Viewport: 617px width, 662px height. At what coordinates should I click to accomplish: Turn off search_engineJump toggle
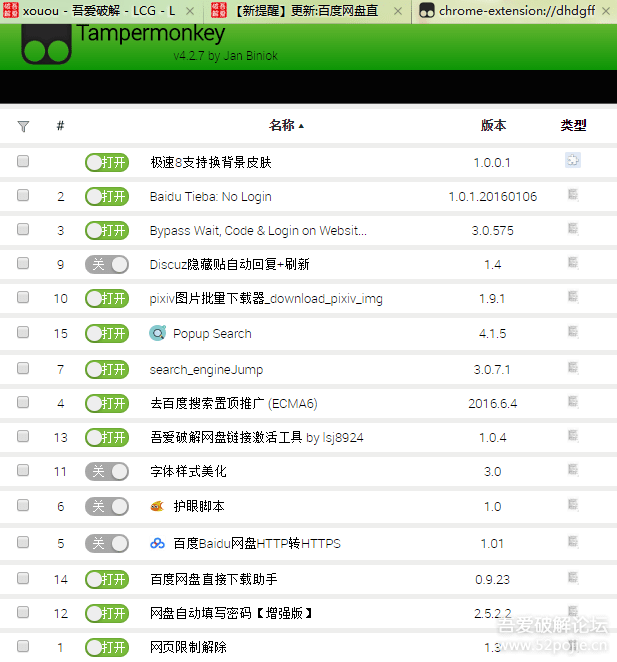(x=107, y=370)
